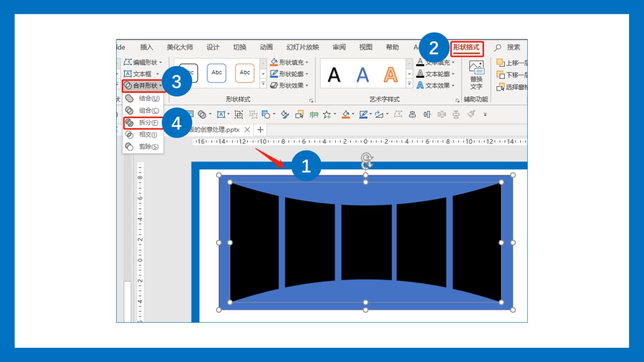Choose 结合(U) from merge shapes menu
The height and width of the screenshot is (362, 644).
[143, 98]
